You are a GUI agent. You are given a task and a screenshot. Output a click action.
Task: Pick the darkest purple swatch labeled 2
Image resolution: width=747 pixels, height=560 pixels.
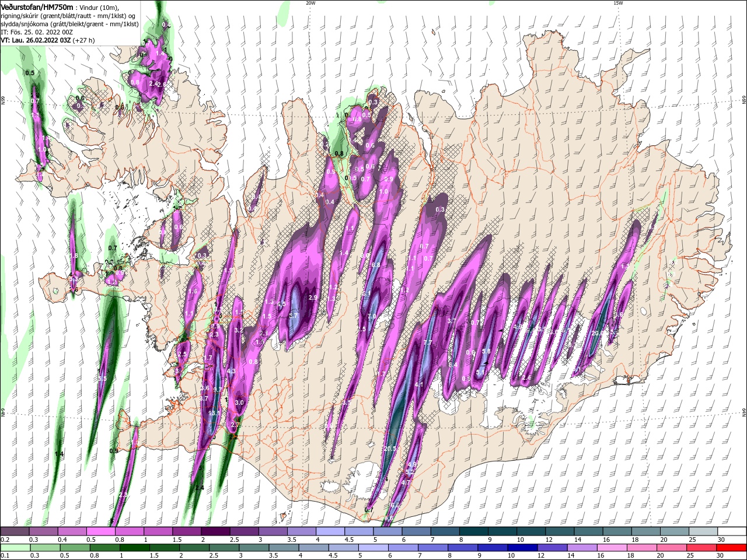pyautogui.click(x=215, y=532)
